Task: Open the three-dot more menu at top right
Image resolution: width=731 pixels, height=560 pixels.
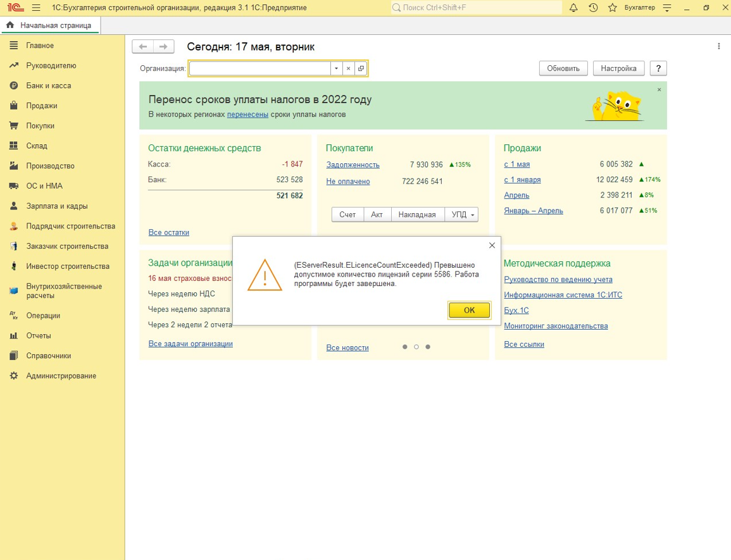Action: [719, 46]
